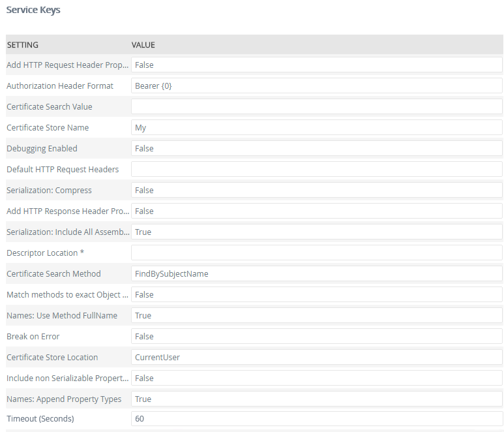Select the Serialization: Compress label
Image resolution: width=504 pixels, height=432 pixels.
pos(49,191)
